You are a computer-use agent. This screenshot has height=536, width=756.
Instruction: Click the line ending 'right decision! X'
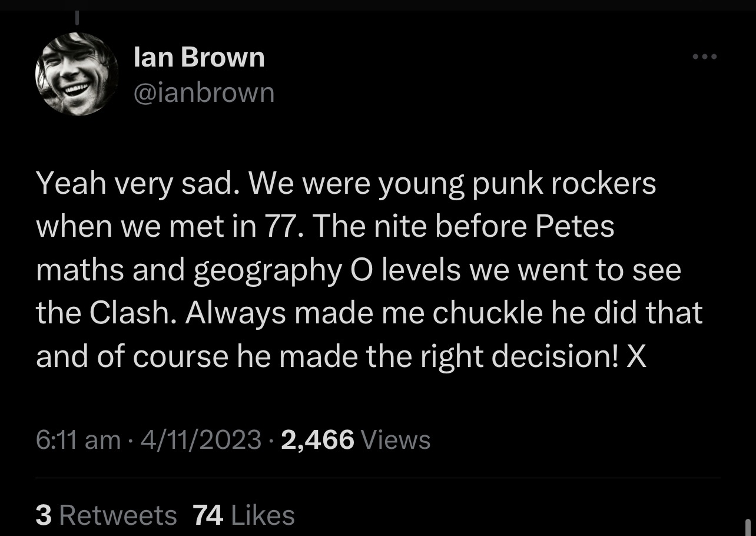pyautogui.click(x=341, y=357)
